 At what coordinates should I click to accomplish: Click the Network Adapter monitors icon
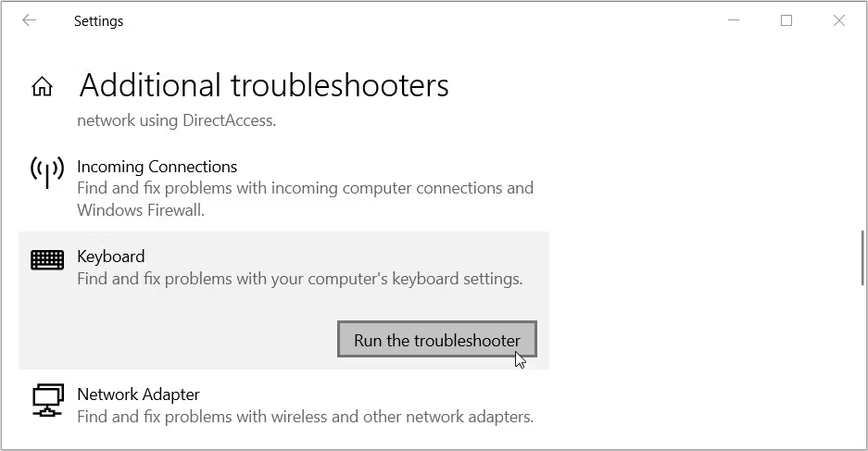click(47, 399)
